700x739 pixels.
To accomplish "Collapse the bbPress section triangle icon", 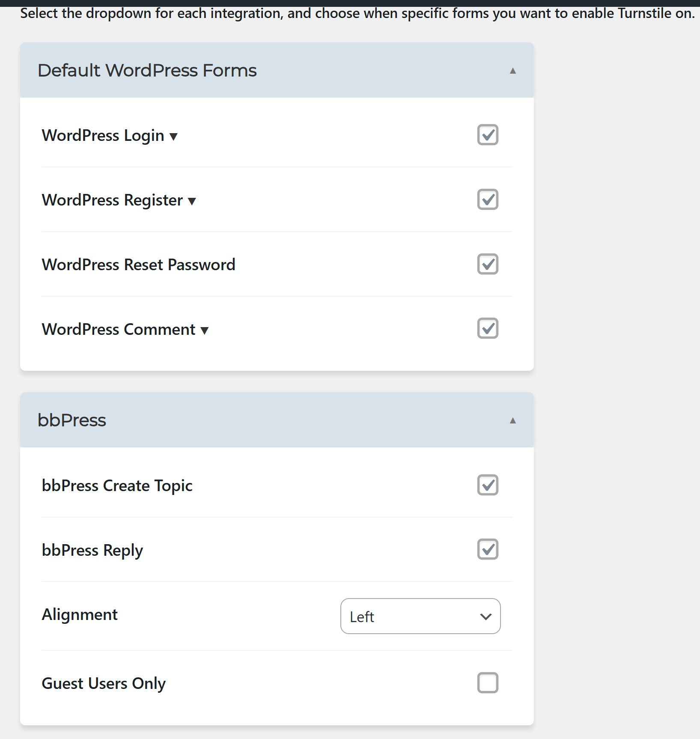I will (x=512, y=420).
